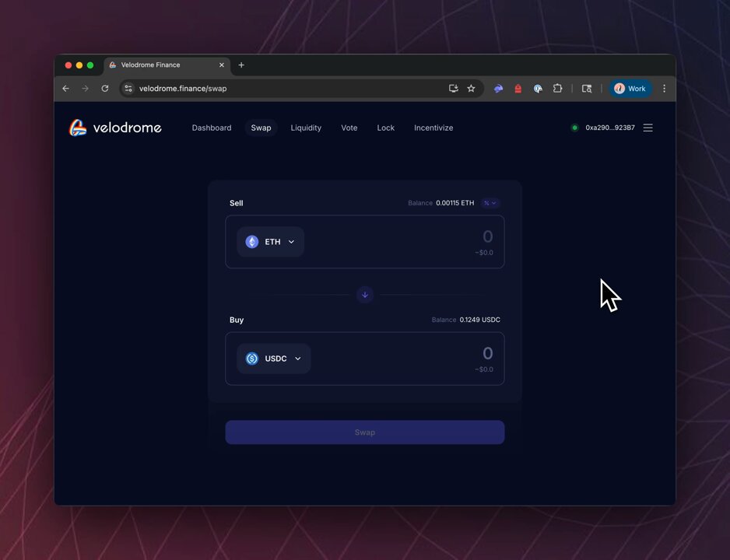Open the blue bird-shaped extension
Image resolution: width=730 pixels, height=560 pixels.
click(x=498, y=89)
